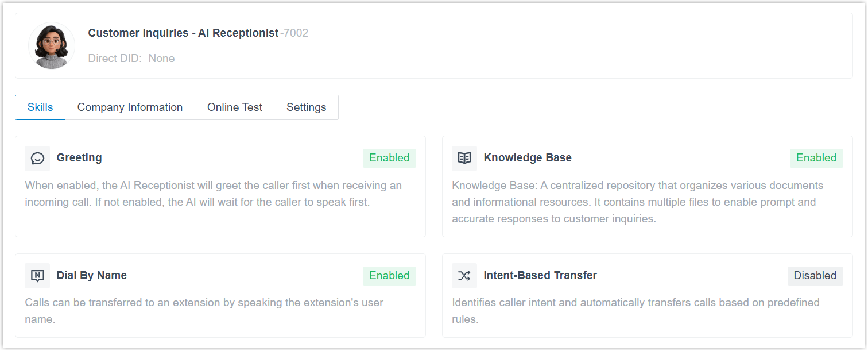Toggle the Dial By Name Enabled badge
868x351 pixels.
click(389, 276)
